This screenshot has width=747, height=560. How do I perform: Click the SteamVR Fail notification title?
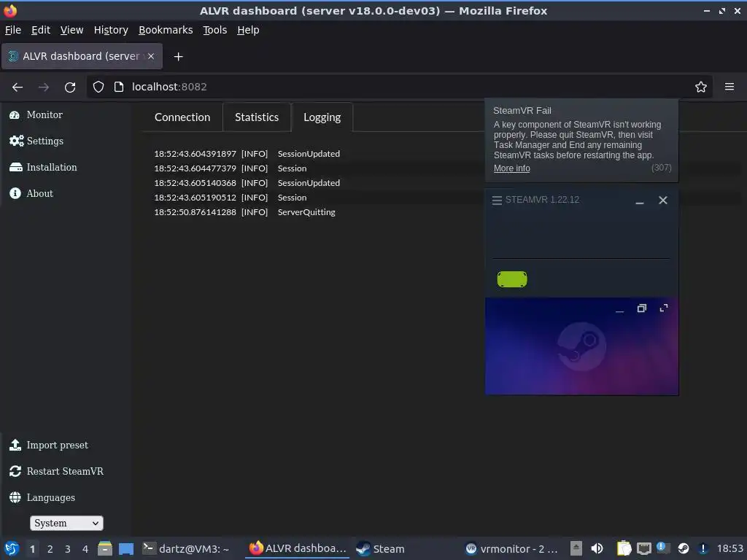coord(522,111)
